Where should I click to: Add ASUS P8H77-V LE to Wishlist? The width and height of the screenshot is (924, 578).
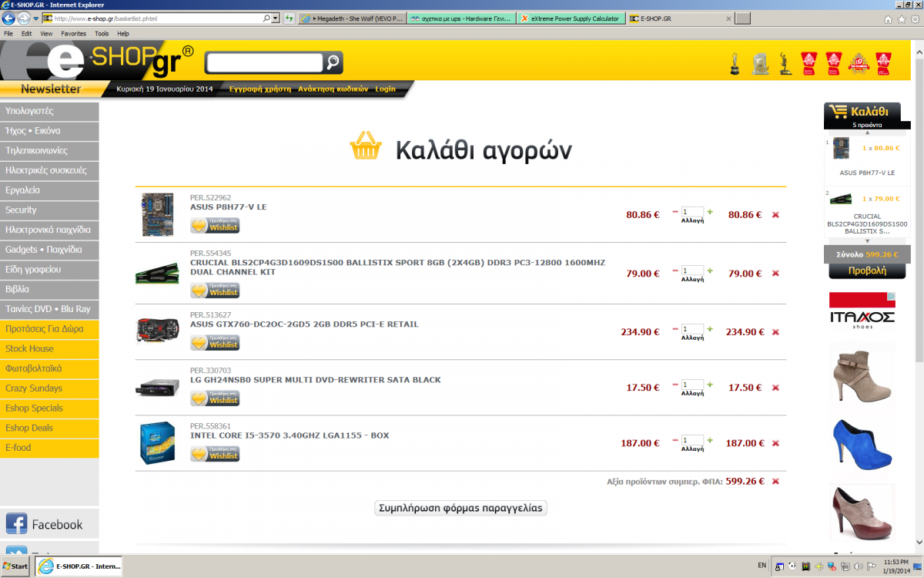[x=215, y=225]
